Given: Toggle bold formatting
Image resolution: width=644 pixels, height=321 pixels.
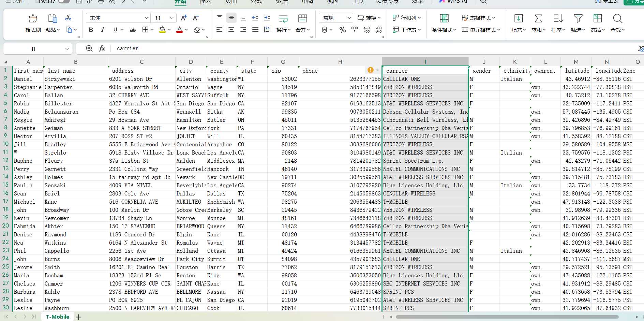Looking at the screenshot, I should click(x=91, y=30).
